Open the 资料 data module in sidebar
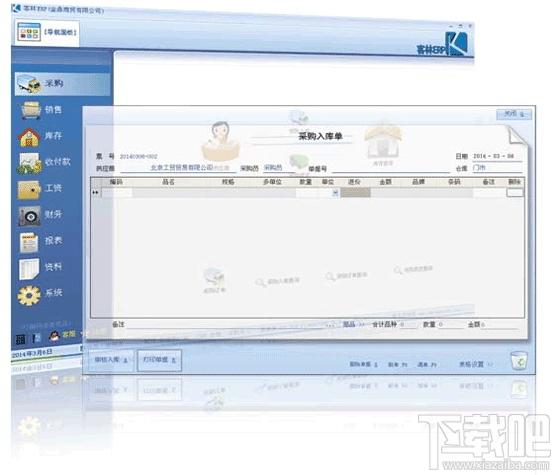 pyautogui.click(x=41, y=268)
